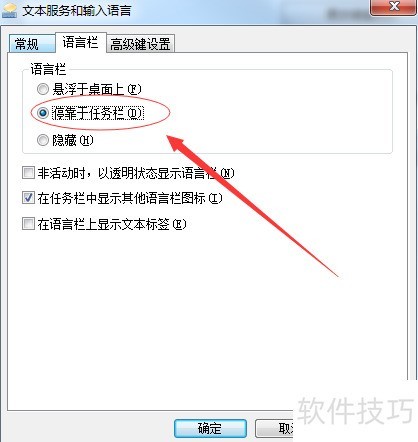
Task: Select the 悬浮于桌面上 radio button
Action: pos(43,89)
